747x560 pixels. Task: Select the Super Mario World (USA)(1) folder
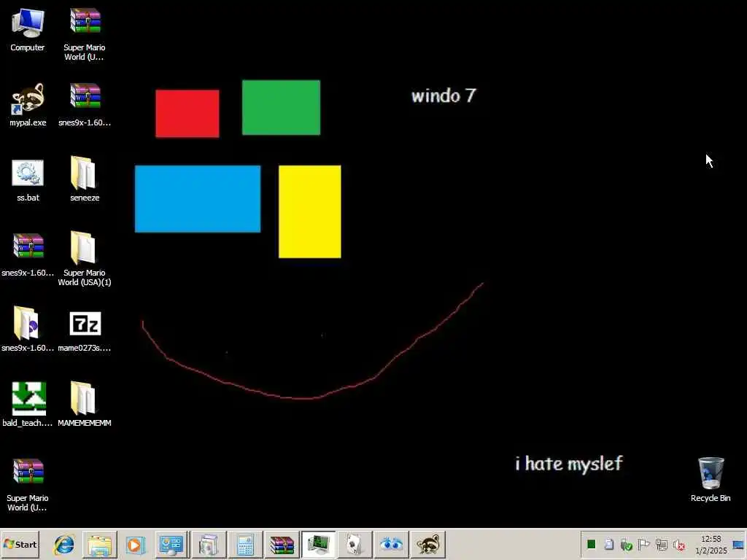85,259
